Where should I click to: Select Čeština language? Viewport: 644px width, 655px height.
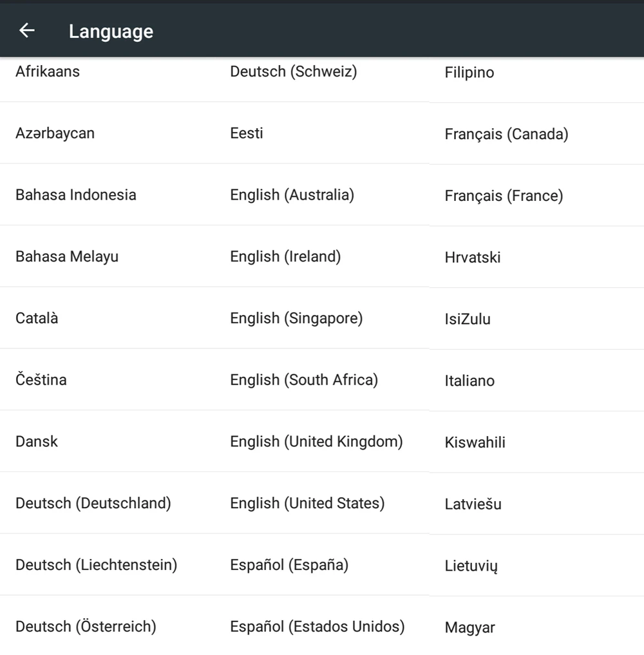tap(41, 379)
